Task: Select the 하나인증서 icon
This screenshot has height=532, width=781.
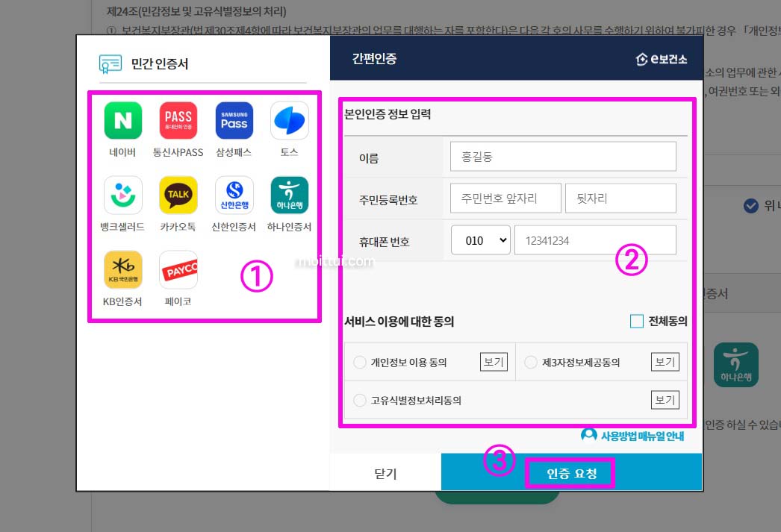Action: 289,195
